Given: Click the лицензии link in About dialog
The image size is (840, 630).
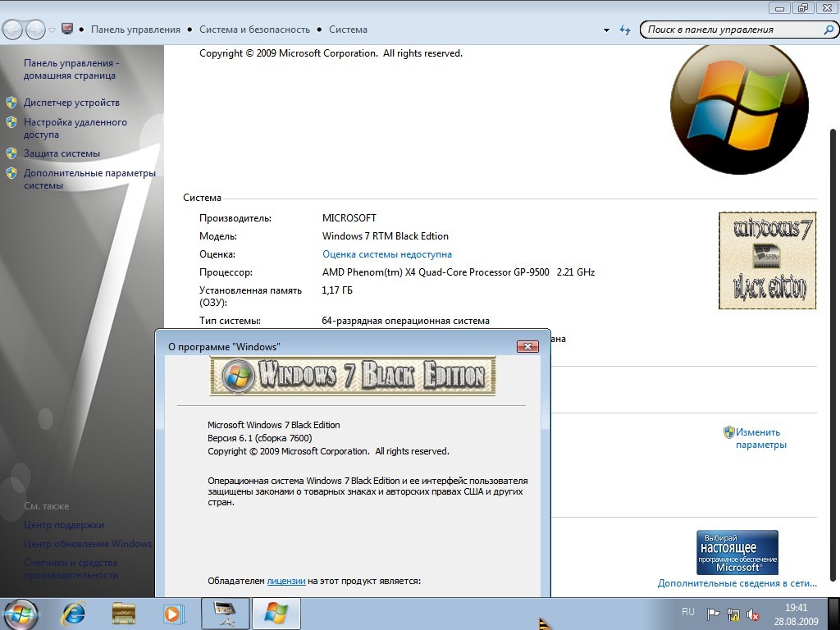Looking at the screenshot, I should (286, 581).
